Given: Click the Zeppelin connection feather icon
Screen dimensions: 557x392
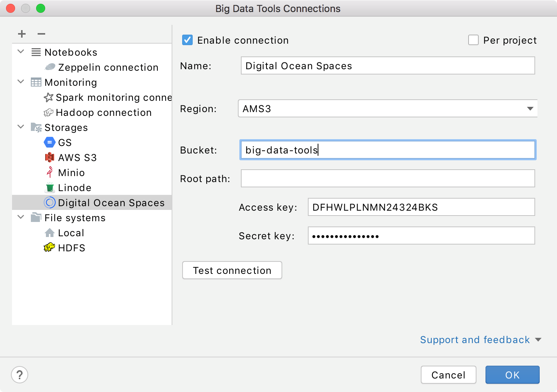Looking at the screenshot, I should [50, 67].
